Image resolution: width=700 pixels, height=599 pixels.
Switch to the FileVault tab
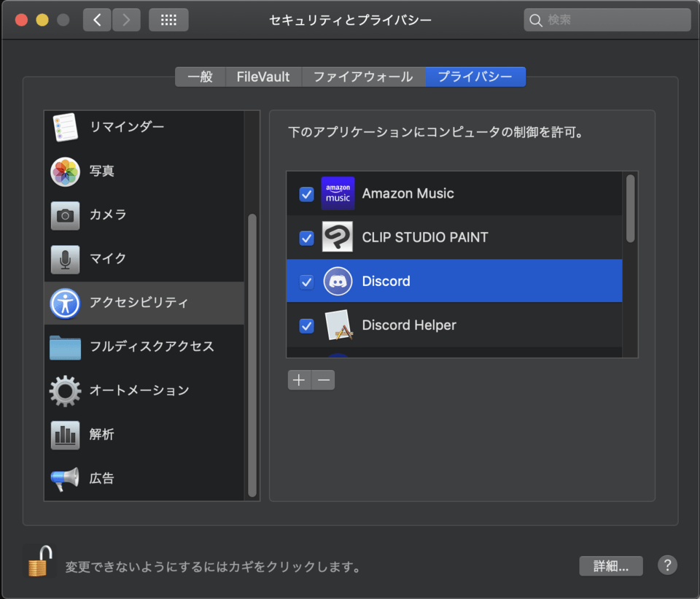click(x=263, y=77)
